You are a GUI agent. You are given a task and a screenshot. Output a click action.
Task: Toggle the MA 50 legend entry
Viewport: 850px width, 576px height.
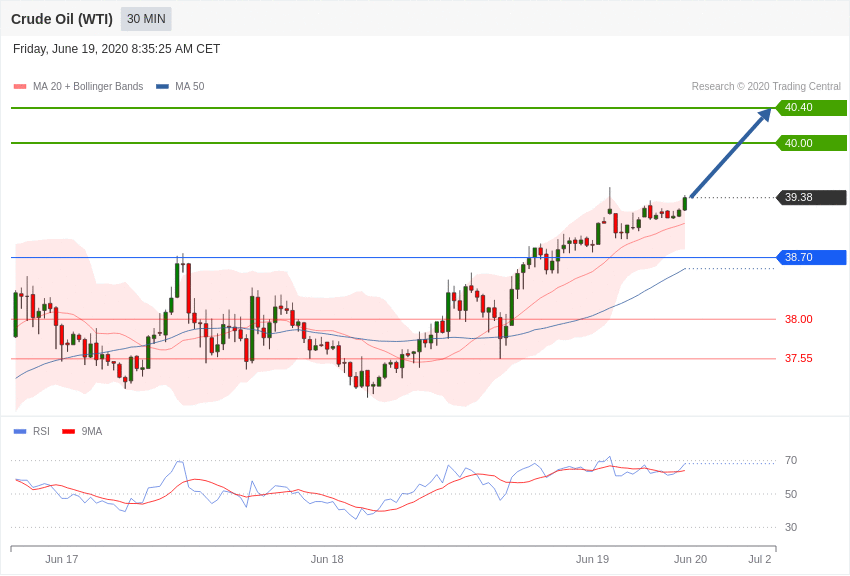click(180, 86)
